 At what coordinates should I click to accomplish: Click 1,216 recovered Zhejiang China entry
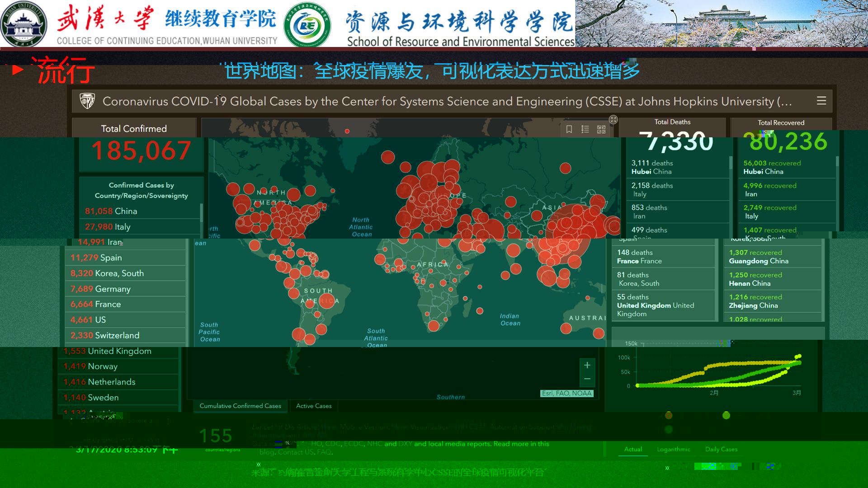tap(773, 301)
